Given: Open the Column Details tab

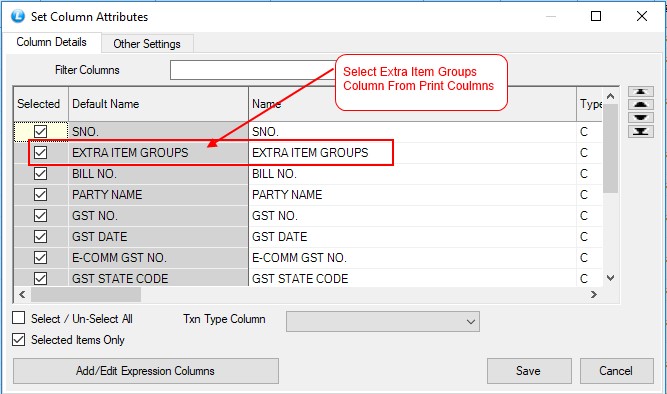Looking at the screenshot, I should coord(51,42).
